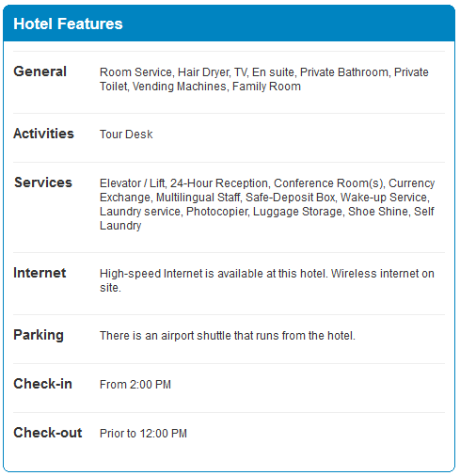Click the Activities section label
Viewport: 460px width, 476px height.
coord(43,134)
